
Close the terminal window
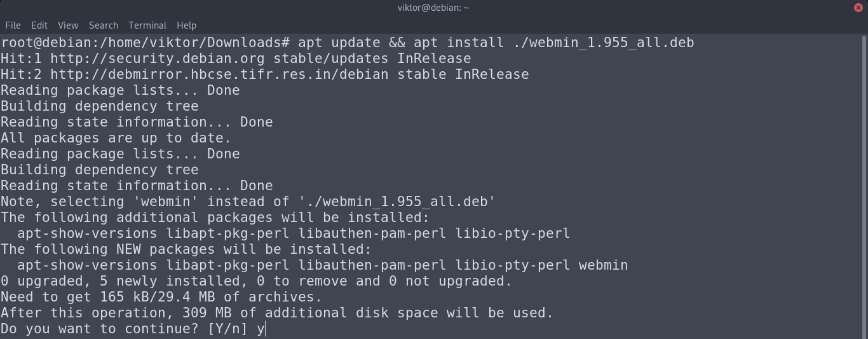coord(858,8)
